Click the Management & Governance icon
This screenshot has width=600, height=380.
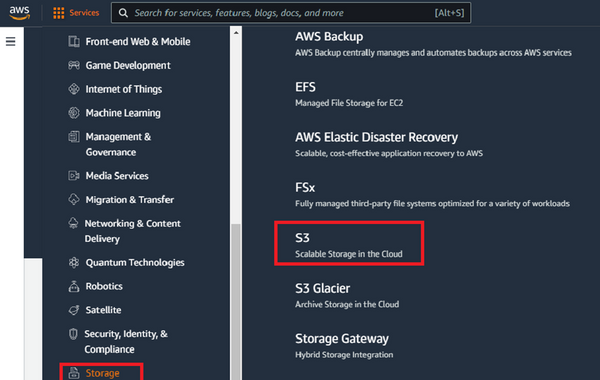tap(74, 137)
